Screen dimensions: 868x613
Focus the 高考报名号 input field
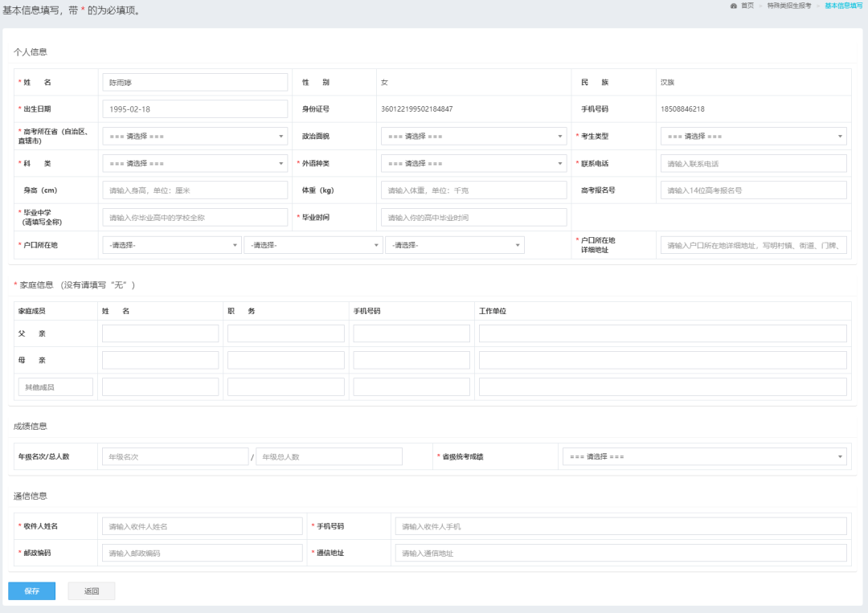click(x=753, y=190)
